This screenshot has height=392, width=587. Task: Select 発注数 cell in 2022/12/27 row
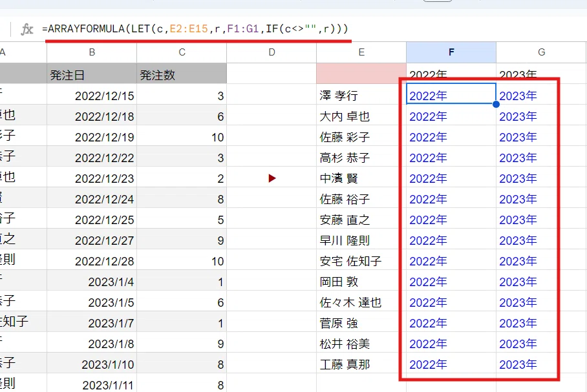coord(182,239)
